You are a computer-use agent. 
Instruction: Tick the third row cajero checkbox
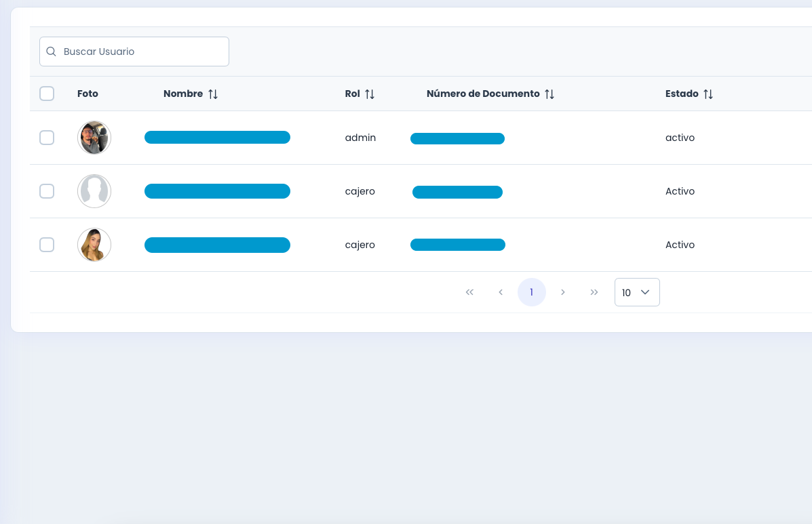pyautogui.click(x=47, y=245)
